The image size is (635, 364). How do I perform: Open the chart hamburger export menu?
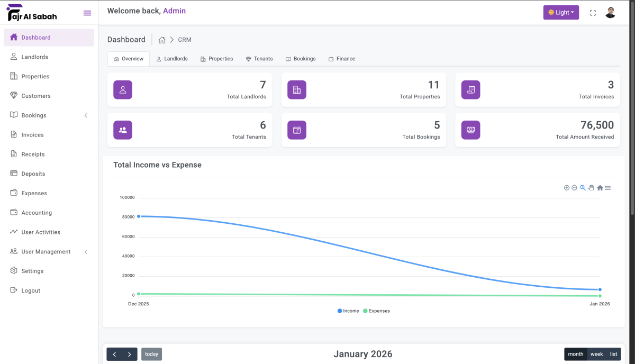pyautogui.click(x=608, y=188)
